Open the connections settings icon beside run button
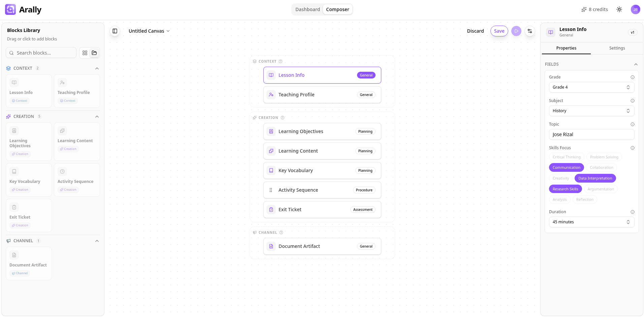 coord(530,31)
